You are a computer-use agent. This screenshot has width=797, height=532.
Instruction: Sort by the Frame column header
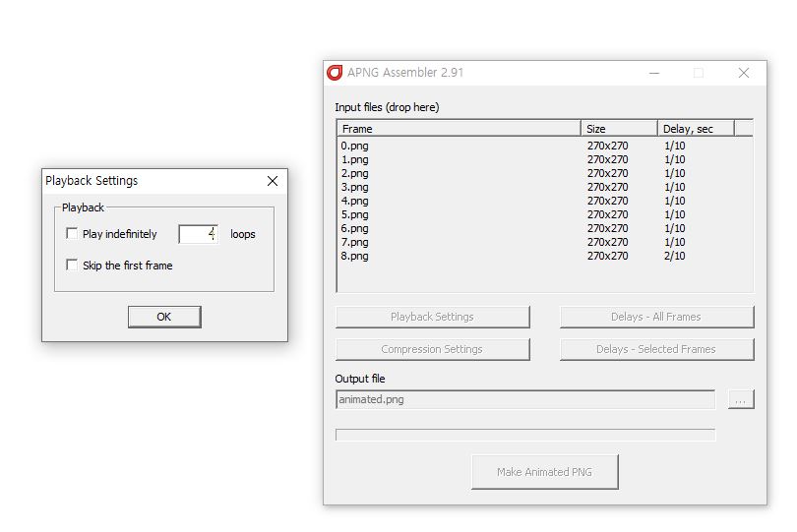(459, 129)
